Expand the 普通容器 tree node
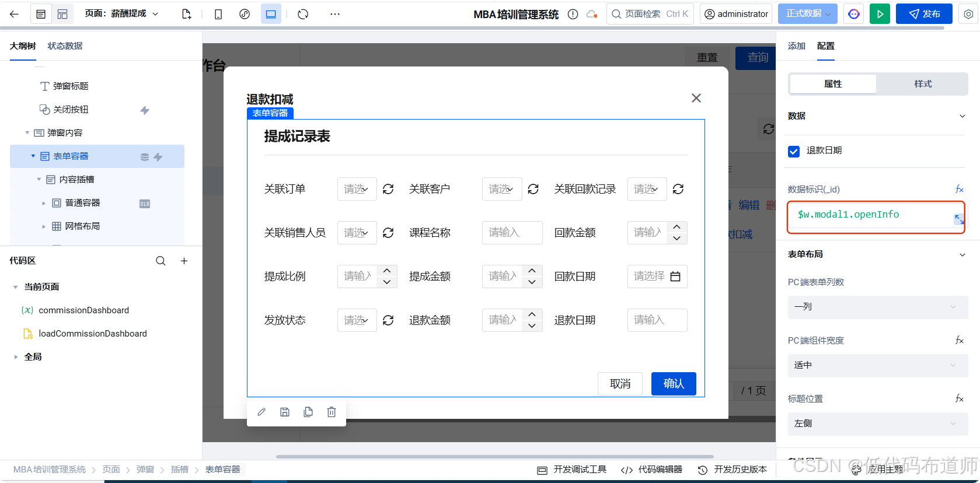 [x=44, y=203]
